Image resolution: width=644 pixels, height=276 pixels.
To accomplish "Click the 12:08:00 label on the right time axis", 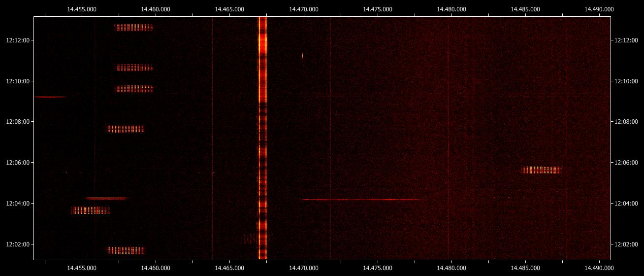I will tap(627, 122).
